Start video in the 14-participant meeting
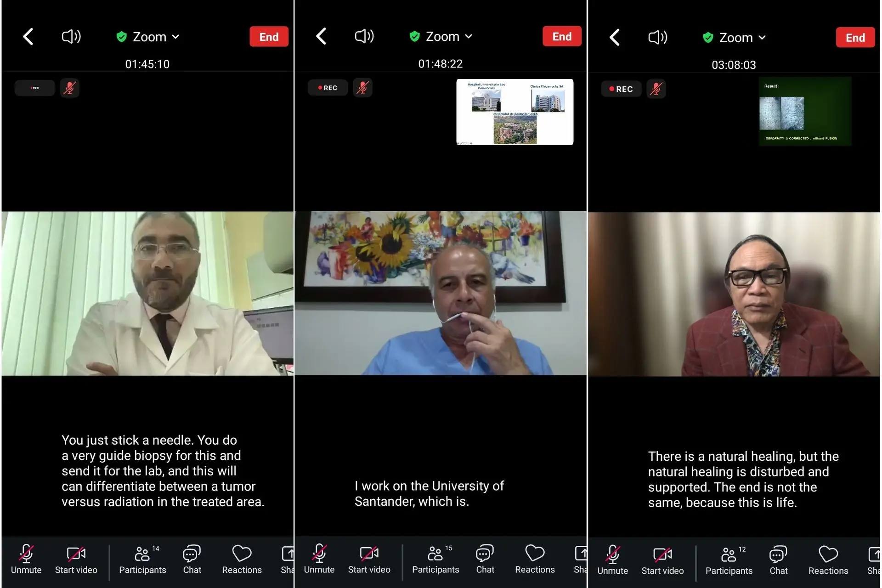The image size is (882, 588). [76, 560]
